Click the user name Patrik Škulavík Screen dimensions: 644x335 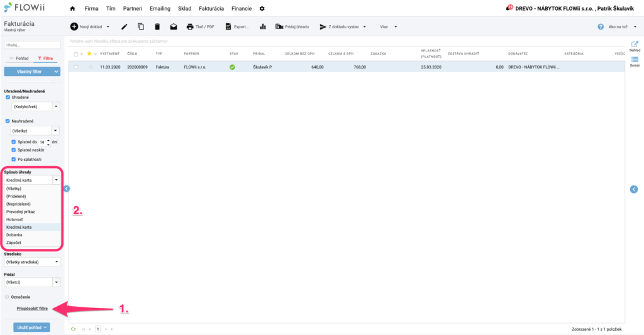point(615,8)
